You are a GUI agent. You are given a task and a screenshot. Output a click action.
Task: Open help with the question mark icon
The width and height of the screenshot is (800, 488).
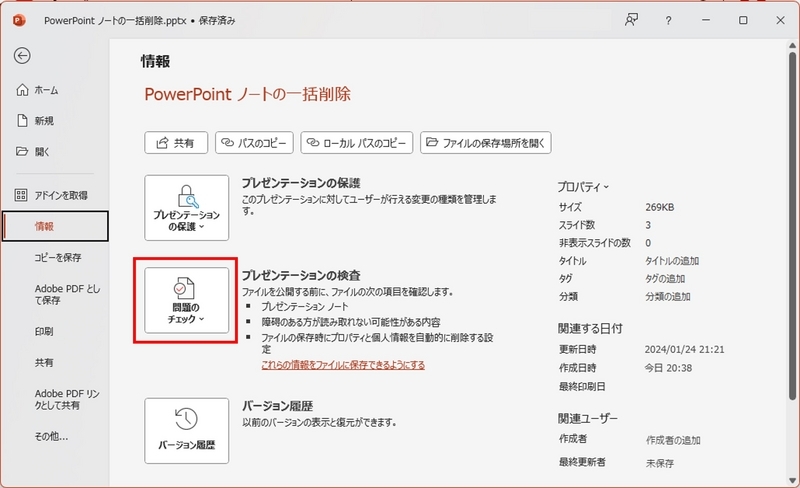tap(668, 20)
